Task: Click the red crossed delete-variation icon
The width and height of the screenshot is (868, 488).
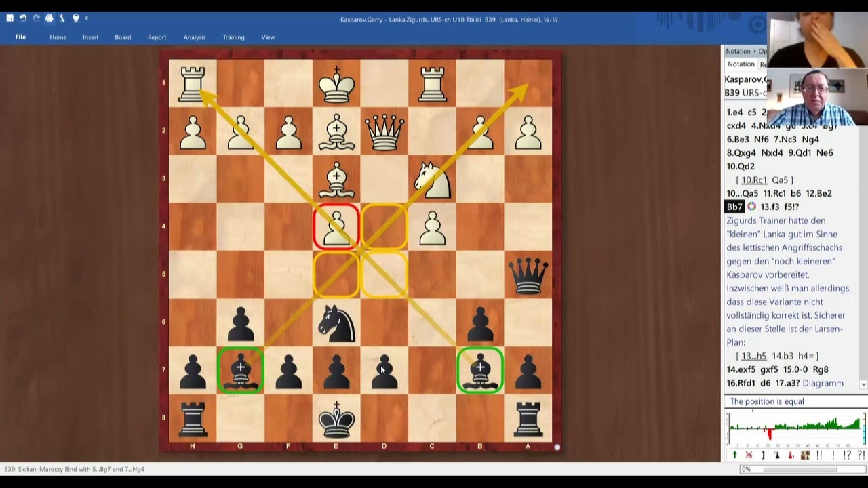Action: [x=749, y=455]
